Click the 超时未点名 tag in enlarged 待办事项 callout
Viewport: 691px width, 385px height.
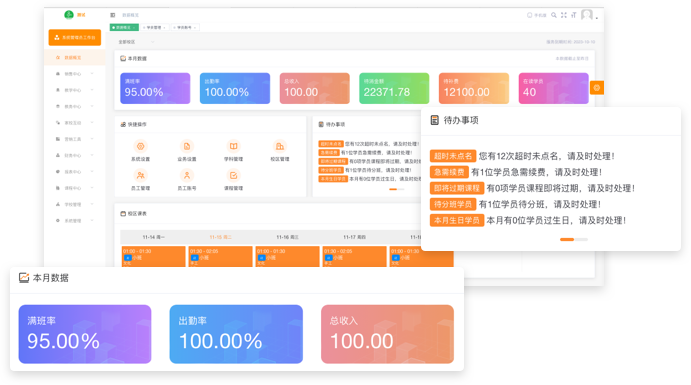pyautogui.click(x=453, y=156)
